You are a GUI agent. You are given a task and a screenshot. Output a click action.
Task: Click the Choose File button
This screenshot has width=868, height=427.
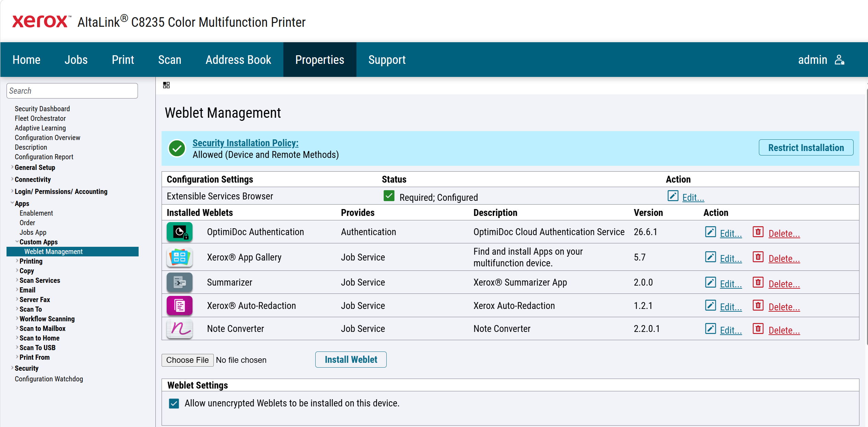point(187,360)
